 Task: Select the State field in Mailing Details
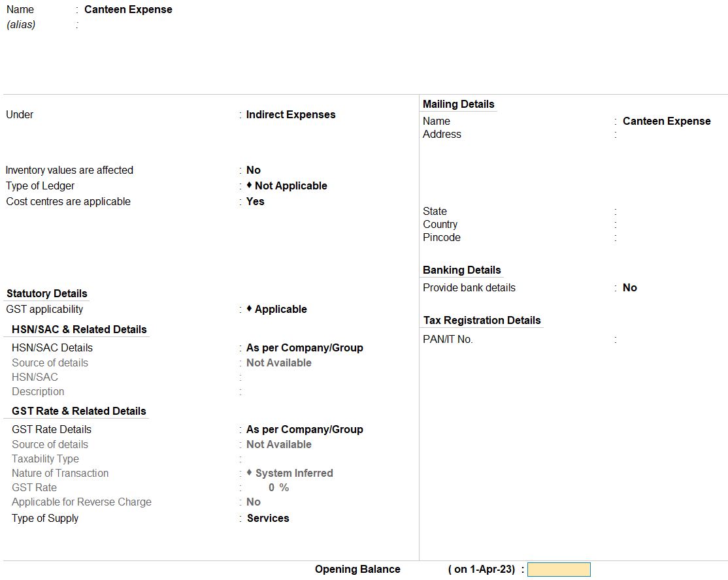[x=667, y=212]
